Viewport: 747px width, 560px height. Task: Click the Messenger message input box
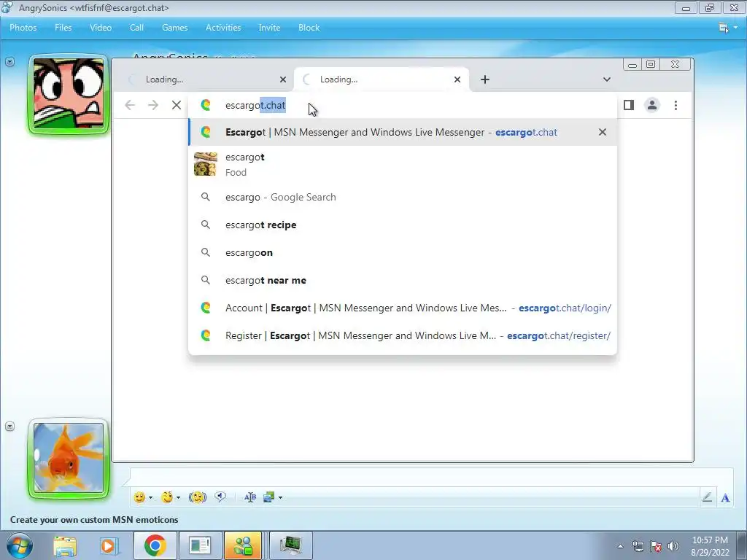[431, 478]
